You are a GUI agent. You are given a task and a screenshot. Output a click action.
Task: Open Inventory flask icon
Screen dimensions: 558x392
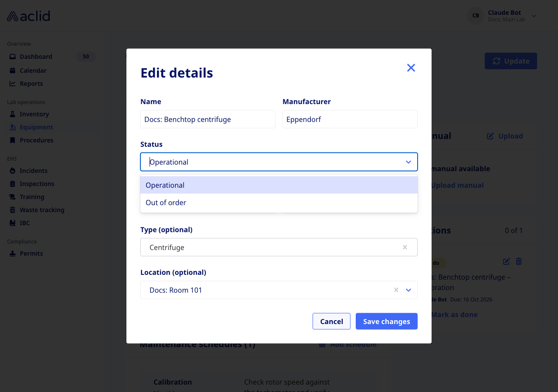point(13,114)
